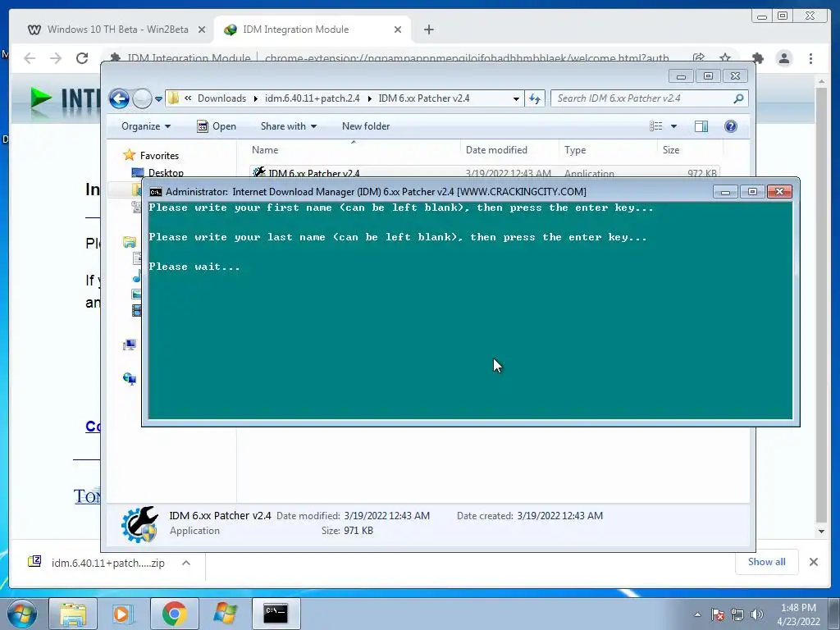840x630 pixels.
Task: Open Chrome extensions puzzle icon
Action: click(x=757, y=58)
